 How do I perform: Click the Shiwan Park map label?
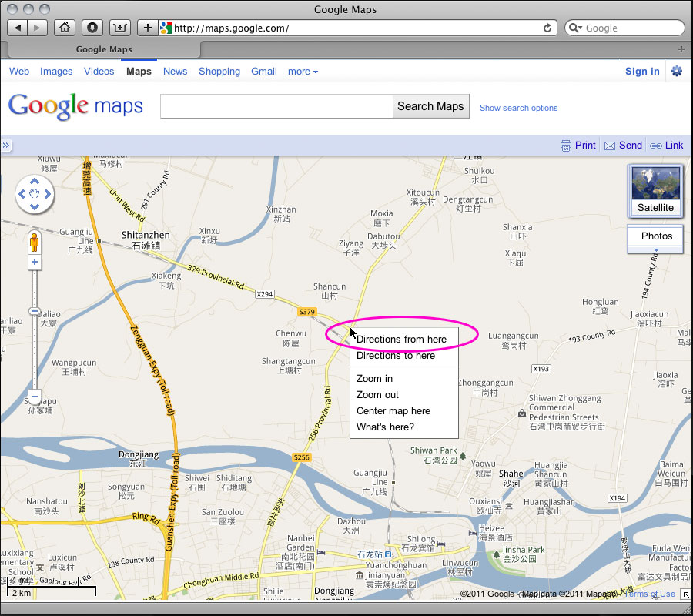434,455
